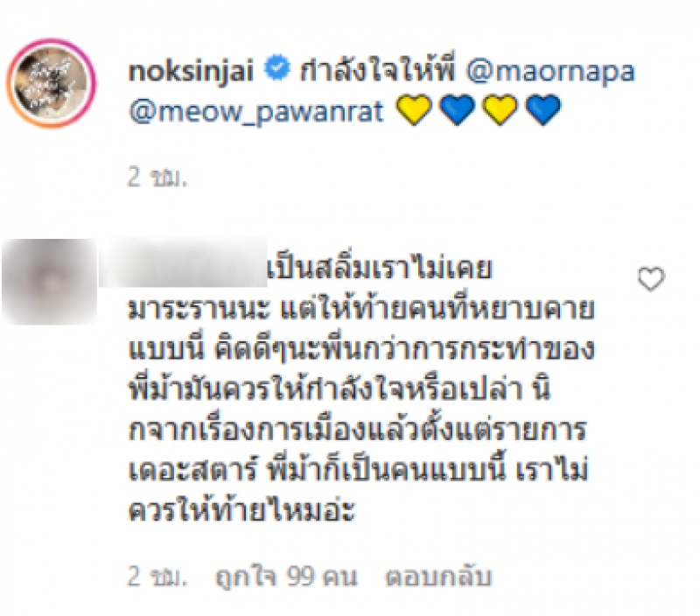
Task: Click the blurred commenter username
Action: pyautogui.click(x=183, y=263)
